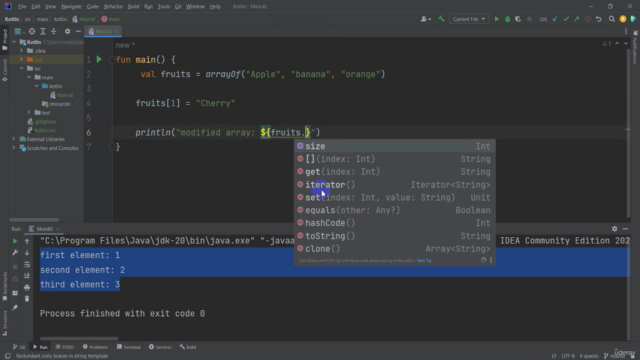Image resolution: width=640 pixels, height=360 pixels.
Task: Click Collapse All in Project panel toolbar
Action: click(53, 31)
